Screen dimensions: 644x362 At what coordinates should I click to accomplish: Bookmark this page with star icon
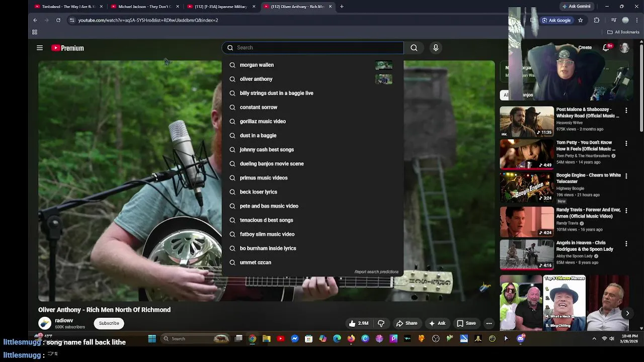pyautogui.click(x=580, y=20)
